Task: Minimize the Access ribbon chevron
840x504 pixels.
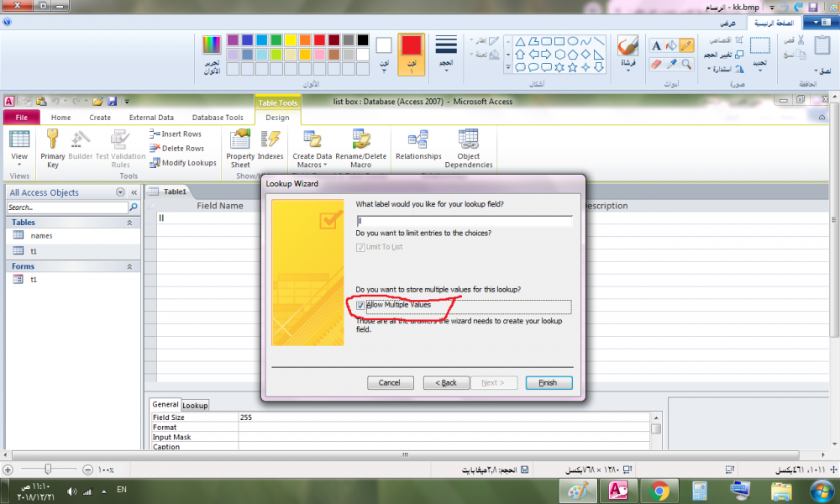Action: tap(822, 118)
